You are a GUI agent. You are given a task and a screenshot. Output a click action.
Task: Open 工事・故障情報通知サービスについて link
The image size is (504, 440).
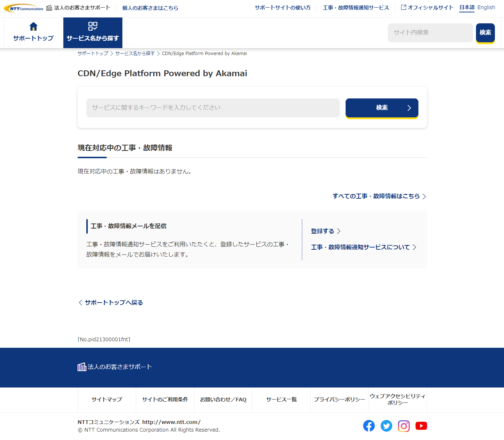(x=361, y=247)
